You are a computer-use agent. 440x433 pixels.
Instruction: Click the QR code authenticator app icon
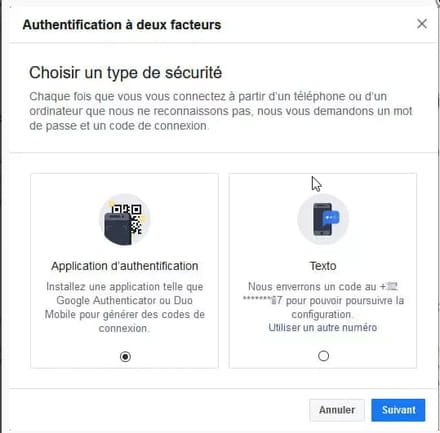click(x=125, y=220)
